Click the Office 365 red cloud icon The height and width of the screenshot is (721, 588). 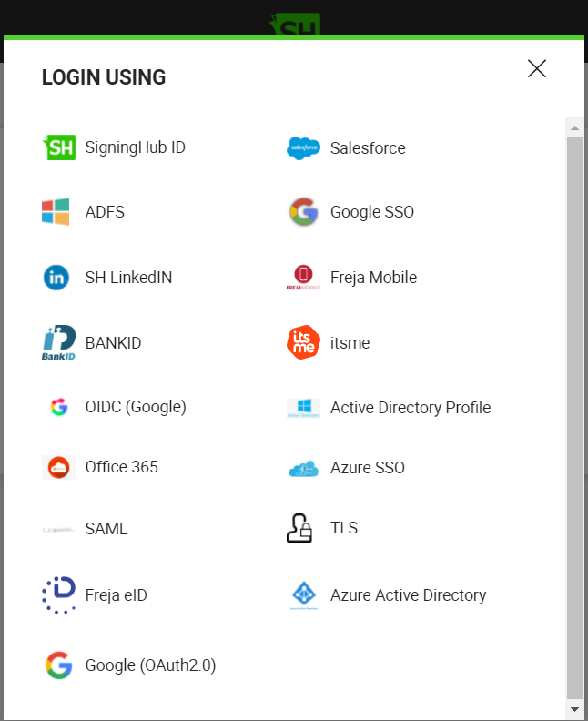click(x=59, y=468)
